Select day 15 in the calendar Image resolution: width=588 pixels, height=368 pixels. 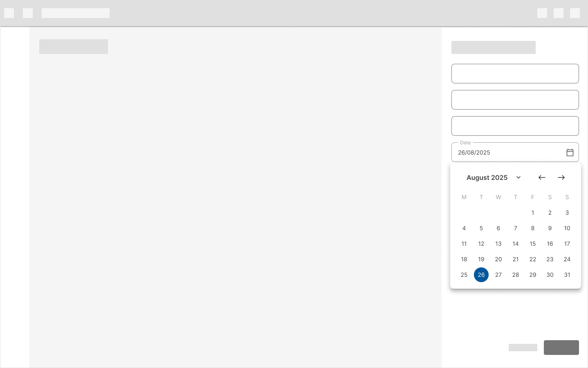pyautogui.click(x=533, y=244)
